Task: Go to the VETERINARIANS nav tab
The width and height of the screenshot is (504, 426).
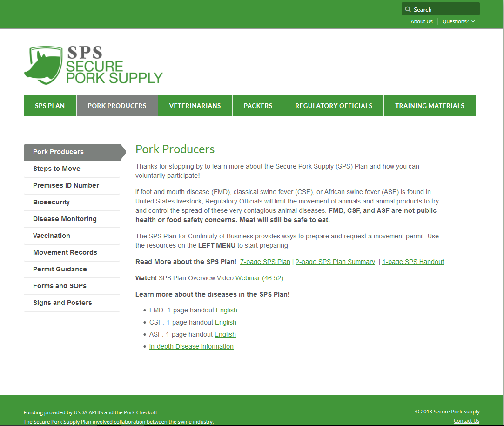Action: pos(195,106)
